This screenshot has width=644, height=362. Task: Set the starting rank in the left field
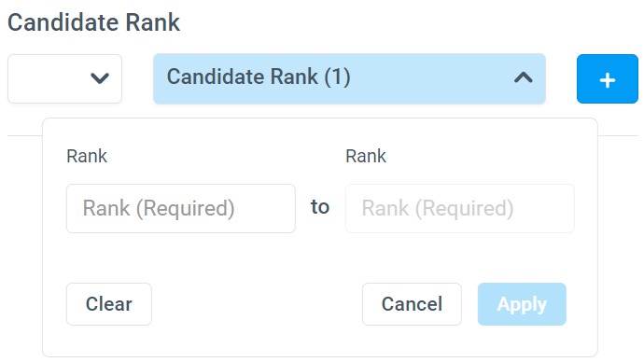click(x=181, y=208)
